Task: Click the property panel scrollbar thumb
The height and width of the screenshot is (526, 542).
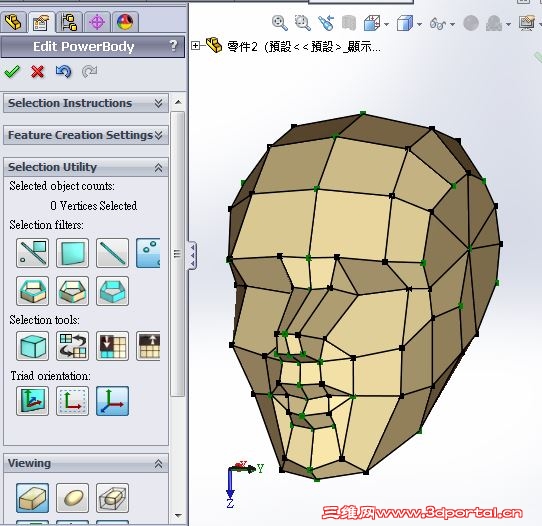Action: pyautogui.click(x=178, y=254)
